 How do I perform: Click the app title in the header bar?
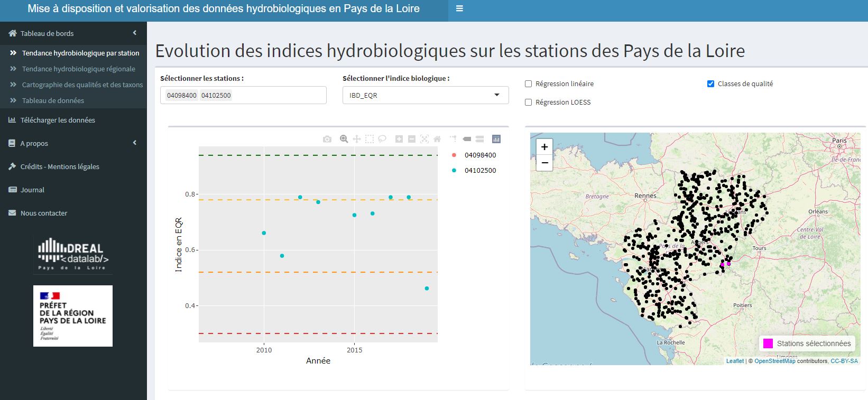pyautogui.click(x=224, y=8)
